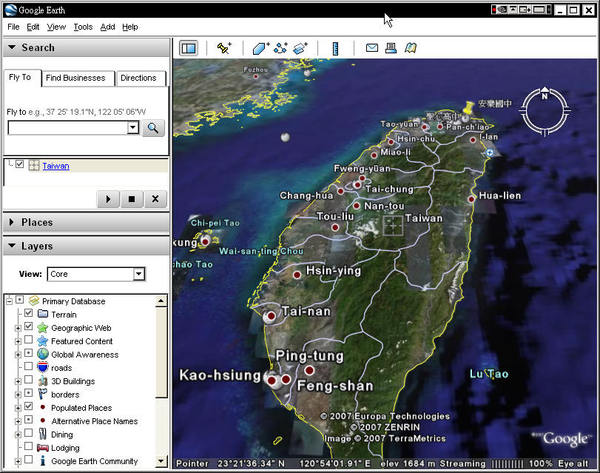Click the Google Earth Community info icon
The image size is (600, 473).
[43, 461]
